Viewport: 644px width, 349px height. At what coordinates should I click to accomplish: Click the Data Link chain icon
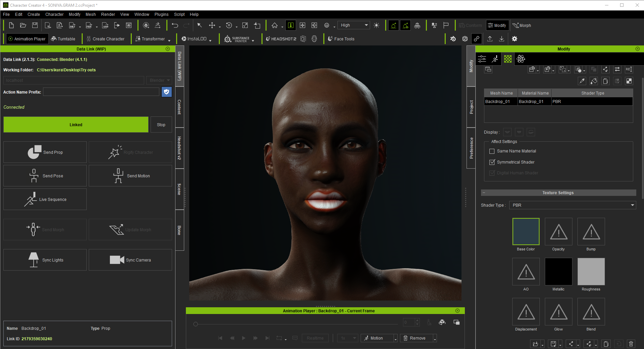point(477,39)
